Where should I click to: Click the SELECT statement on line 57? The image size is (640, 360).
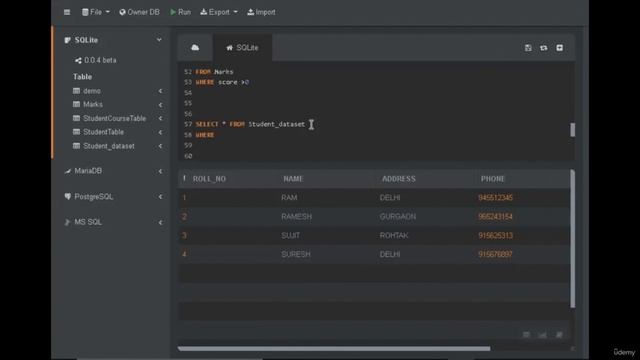point(250,124)
